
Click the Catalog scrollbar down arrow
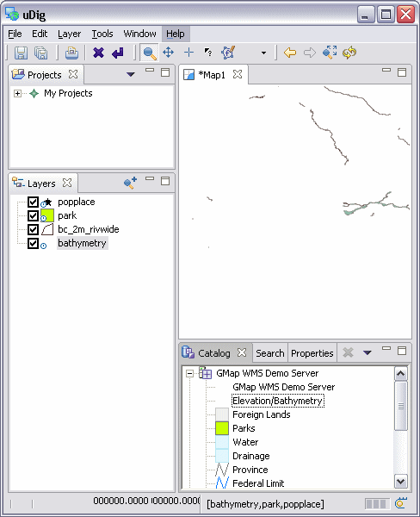click(400, 482)
